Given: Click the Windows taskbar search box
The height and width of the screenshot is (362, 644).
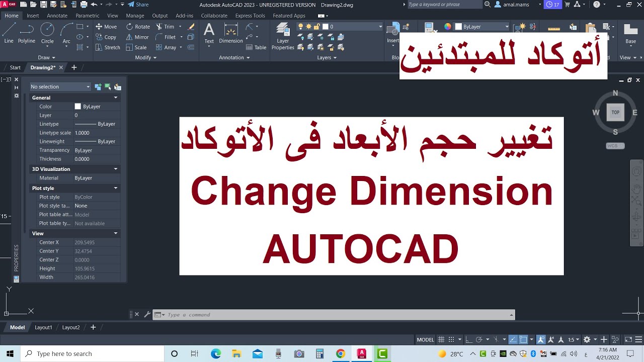Looking at the screenshot, I should point(92,353).
